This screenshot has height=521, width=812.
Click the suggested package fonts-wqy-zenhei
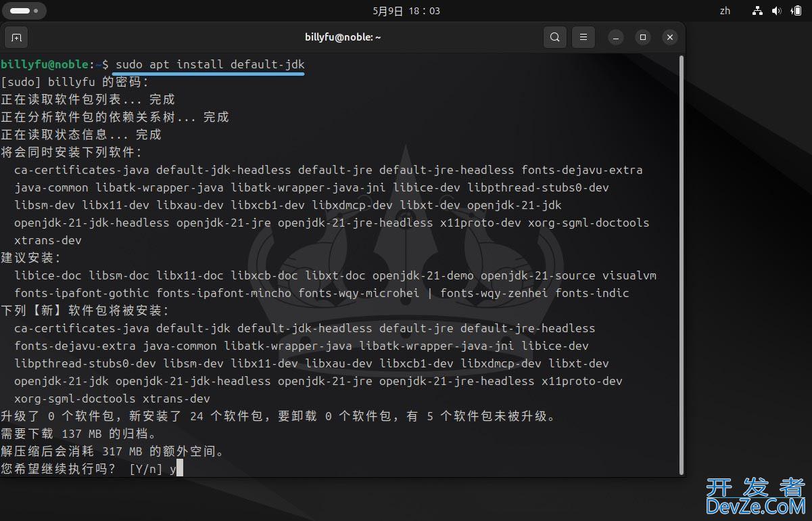[494, 293]
